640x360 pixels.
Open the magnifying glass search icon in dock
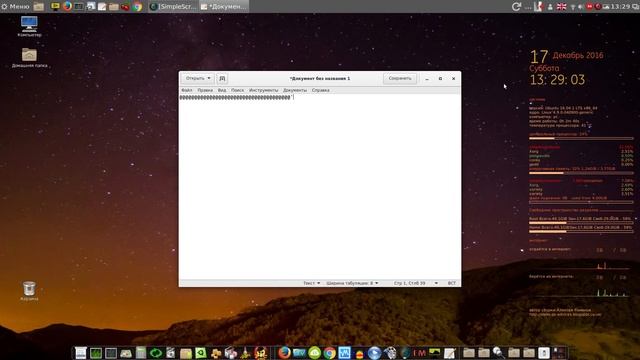click(x=498, y=353)
